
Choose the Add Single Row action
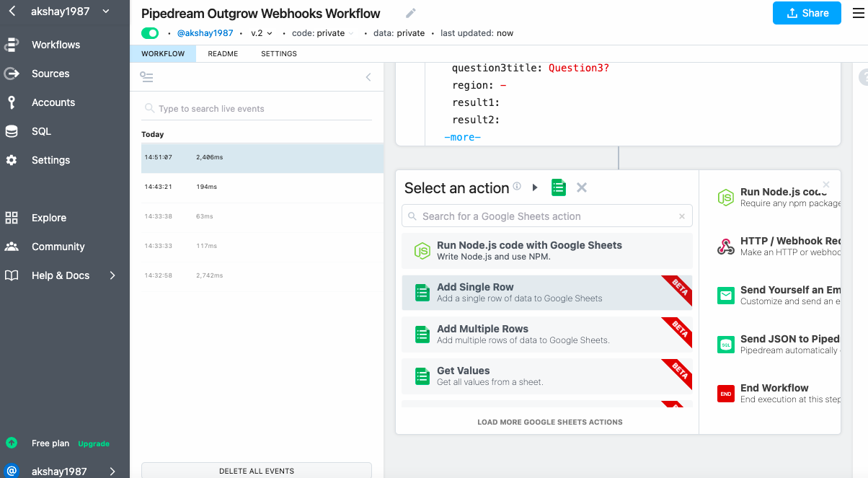547,293
